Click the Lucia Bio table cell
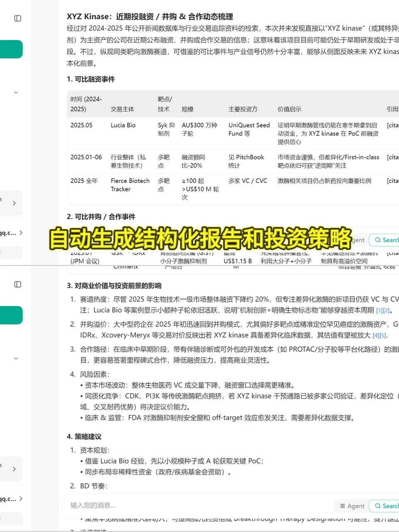The width and height of the screenshot is (399, 532). click(x=123, y=125)
